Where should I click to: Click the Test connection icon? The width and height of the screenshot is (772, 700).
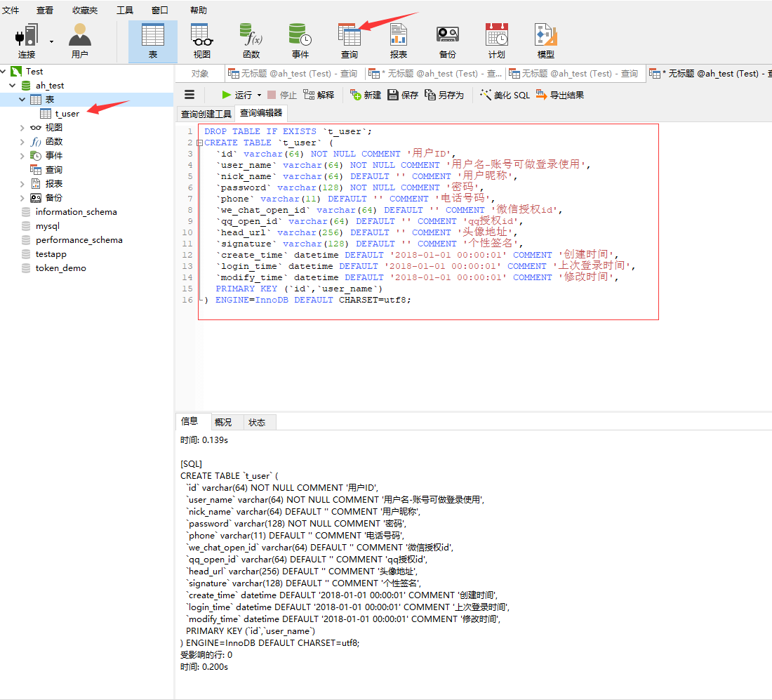[16, 72]
